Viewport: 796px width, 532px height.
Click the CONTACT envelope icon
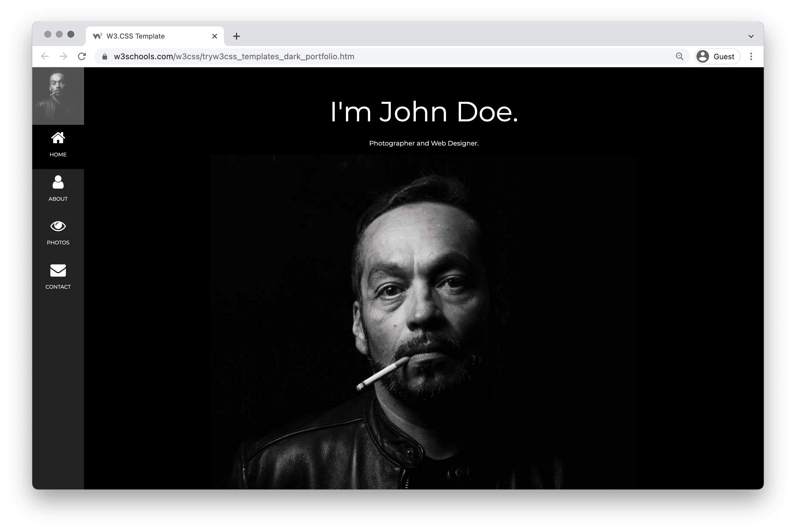pos(58,269)
